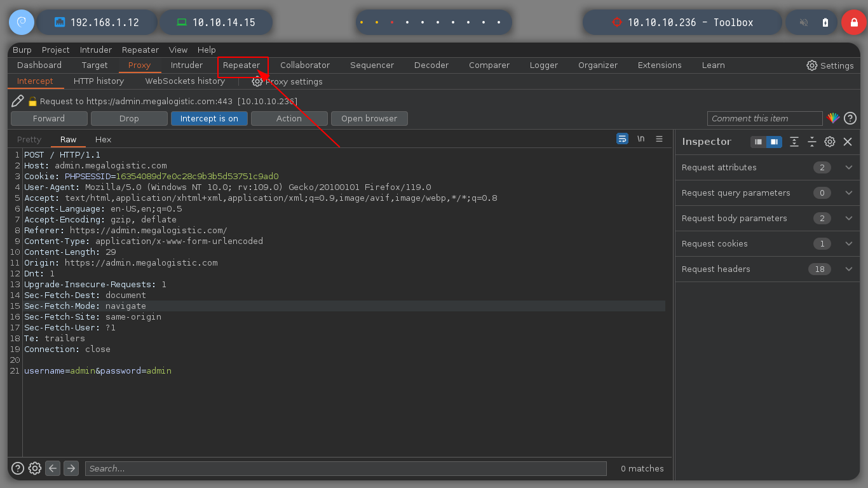Screen dimensions: 868x488
Task: Toggle the Intercept is on button
Action: point(209,119)
